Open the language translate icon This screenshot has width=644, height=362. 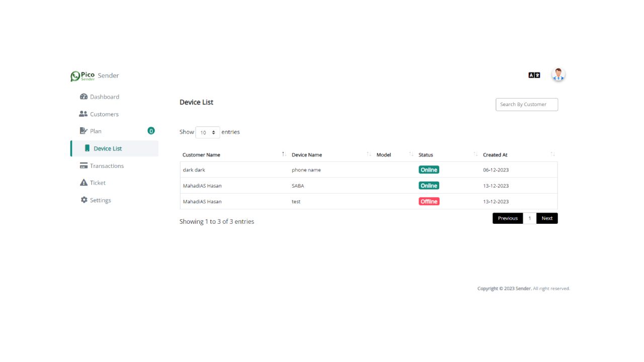coord(534,75)
